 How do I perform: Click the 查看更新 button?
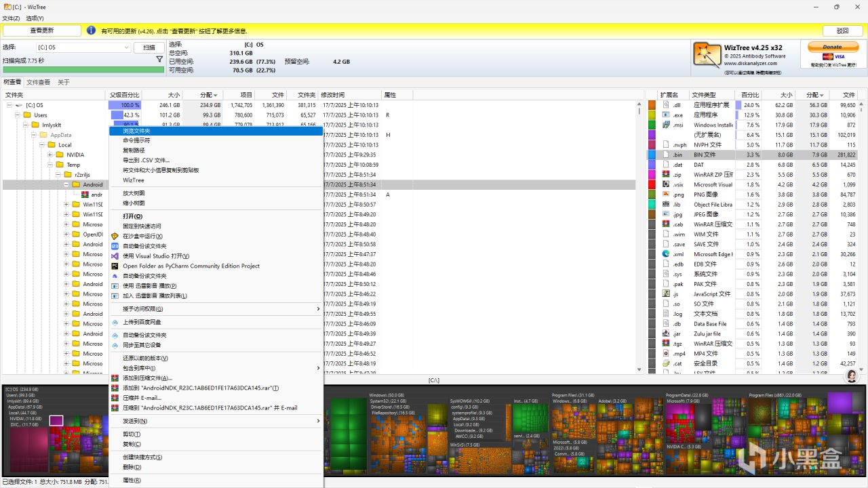point(42,30)
